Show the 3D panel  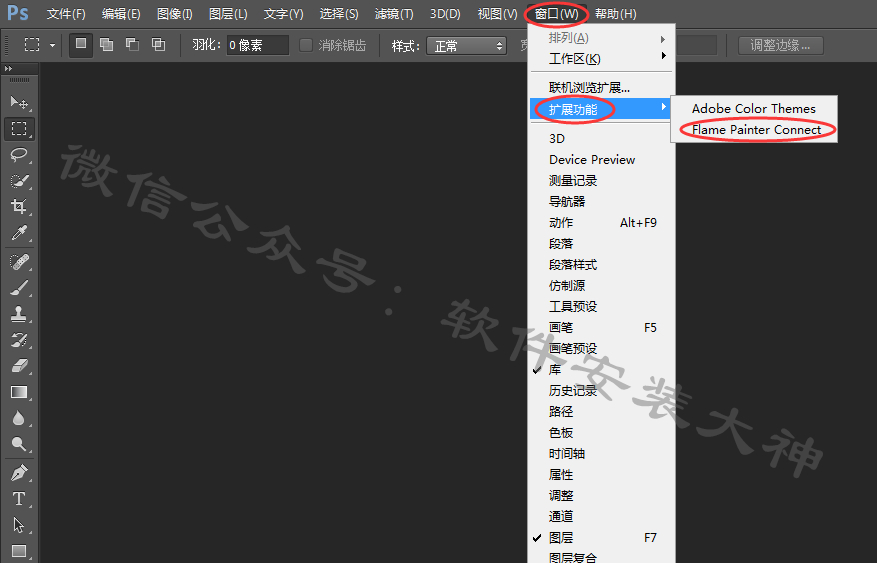tap(601, 139)
